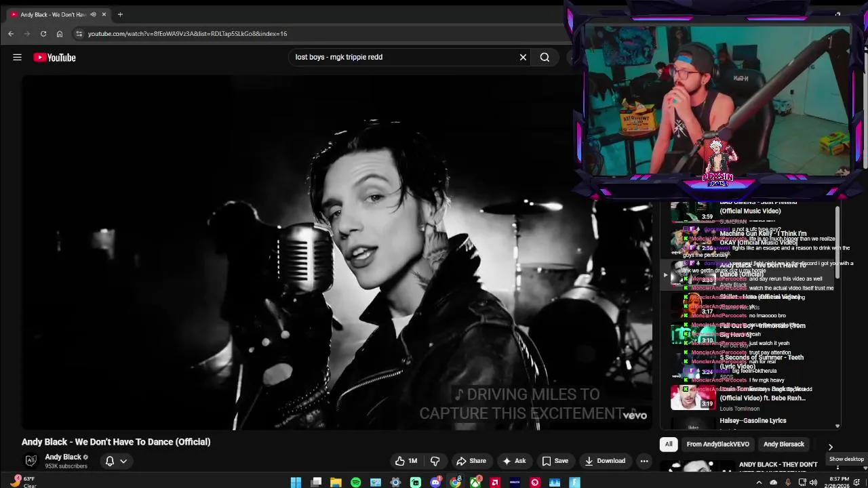Switch to Chrome on the taskbar

click(456, 483)
